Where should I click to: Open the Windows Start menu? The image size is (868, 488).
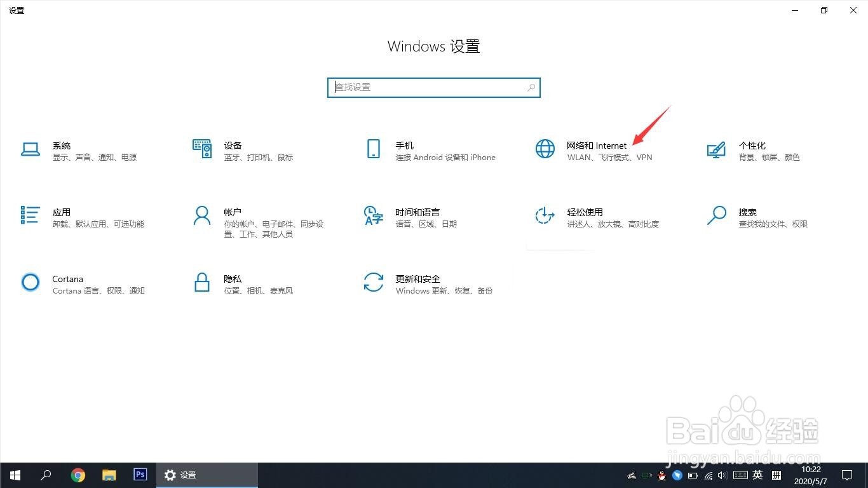pos(15,475)
